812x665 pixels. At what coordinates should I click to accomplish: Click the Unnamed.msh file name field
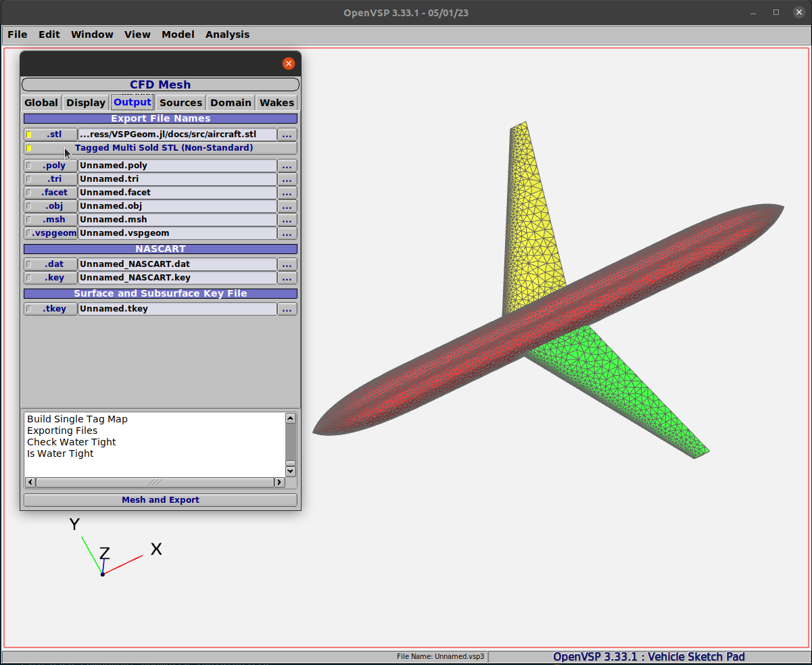click(177, 220)
